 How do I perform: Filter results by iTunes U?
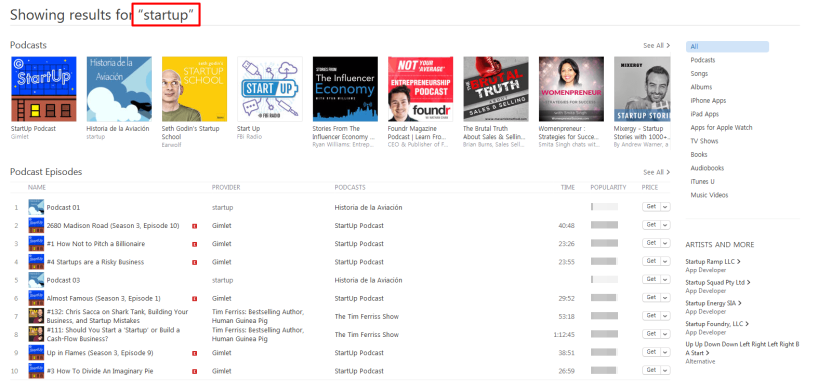(702, 182)
